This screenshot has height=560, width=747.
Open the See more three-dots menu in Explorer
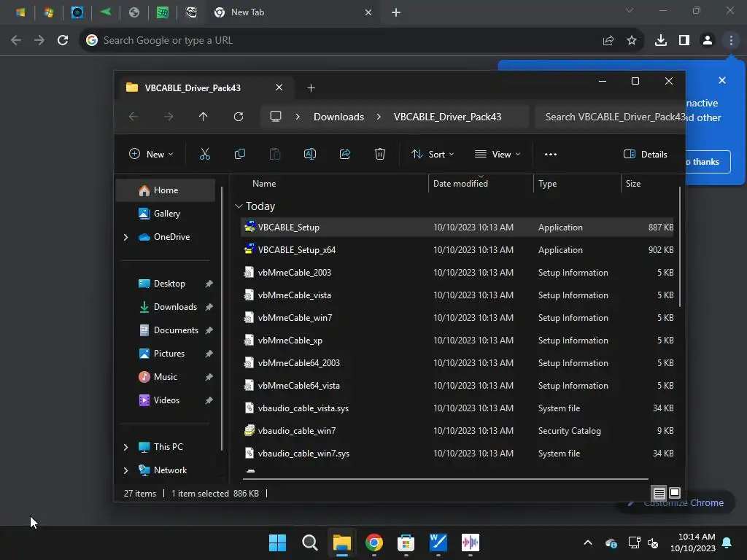[x=550, y=155]
